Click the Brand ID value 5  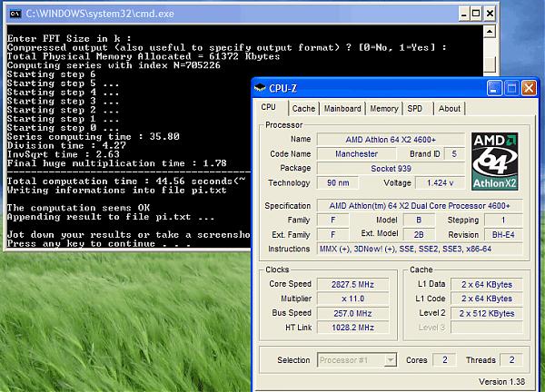point(454,154)
